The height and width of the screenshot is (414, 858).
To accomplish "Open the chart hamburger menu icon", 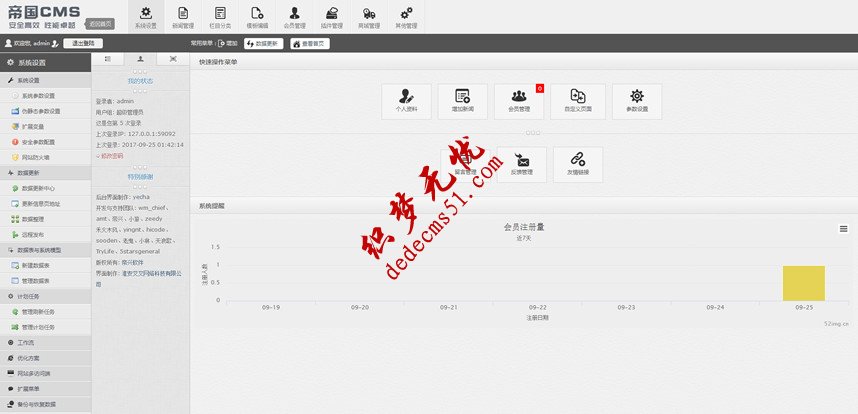I will coord(843,229).
